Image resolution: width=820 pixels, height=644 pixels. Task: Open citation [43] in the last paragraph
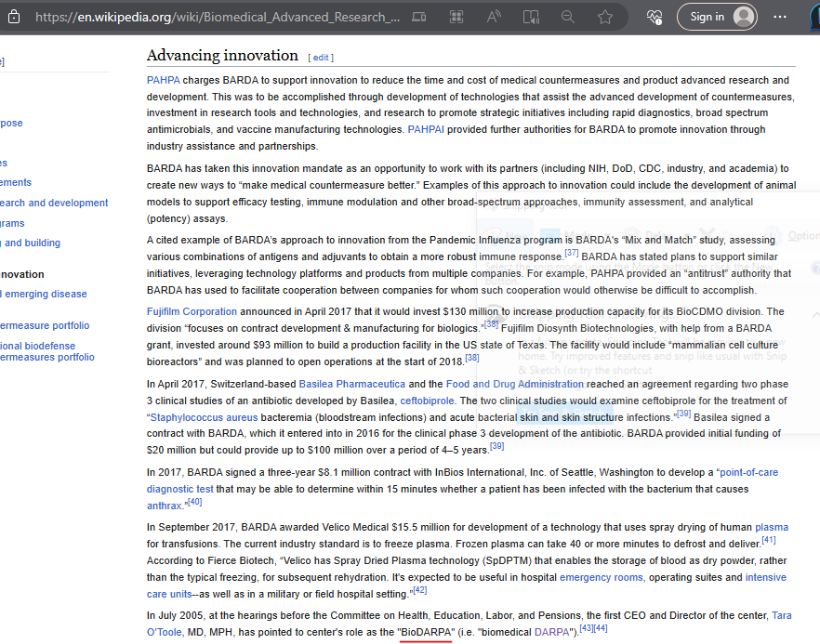point(587,629)
